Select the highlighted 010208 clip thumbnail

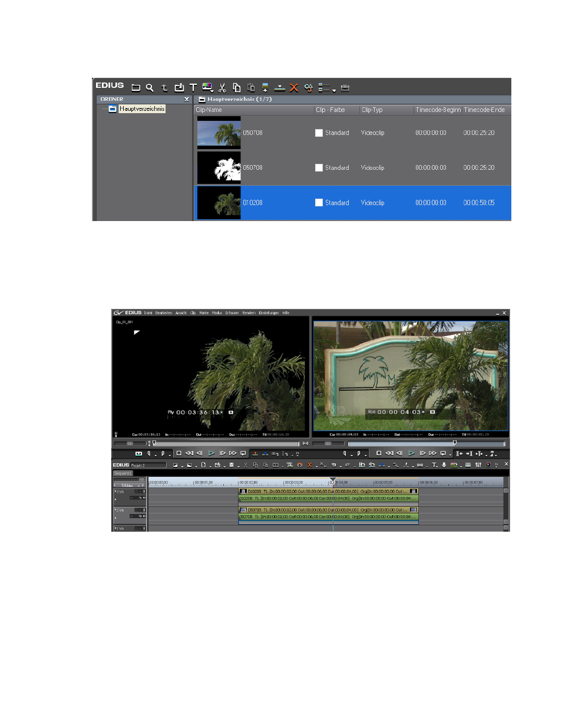point(219,203)
